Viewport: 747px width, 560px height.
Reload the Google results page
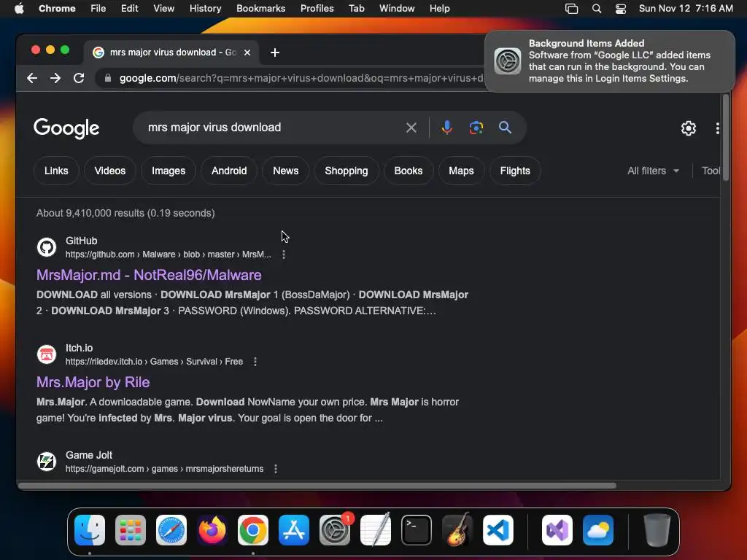79,78
